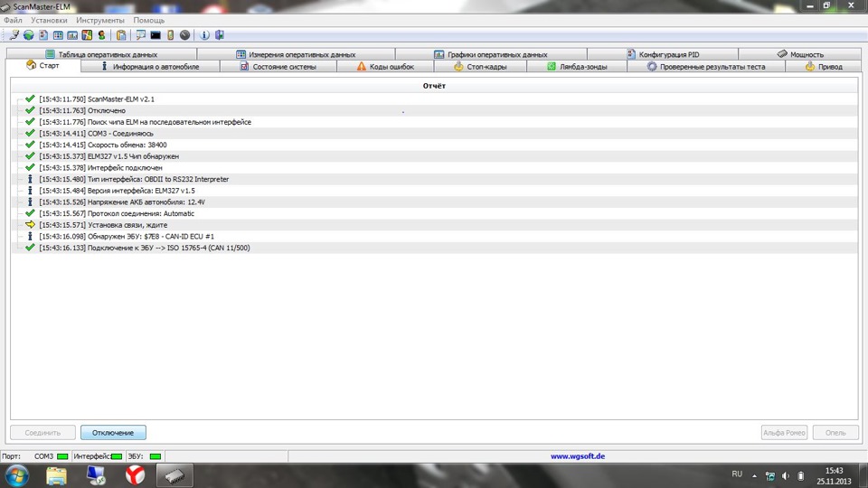This screenshot has width=868, height=488.
Task: Open the Помощь menu
Action: click(148, 20)
